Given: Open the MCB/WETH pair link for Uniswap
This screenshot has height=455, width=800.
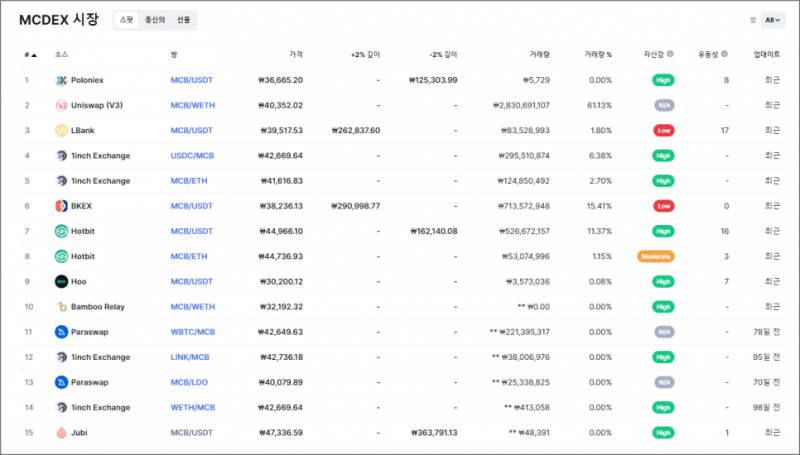Looking at the screenshot, I should point(192,105).
